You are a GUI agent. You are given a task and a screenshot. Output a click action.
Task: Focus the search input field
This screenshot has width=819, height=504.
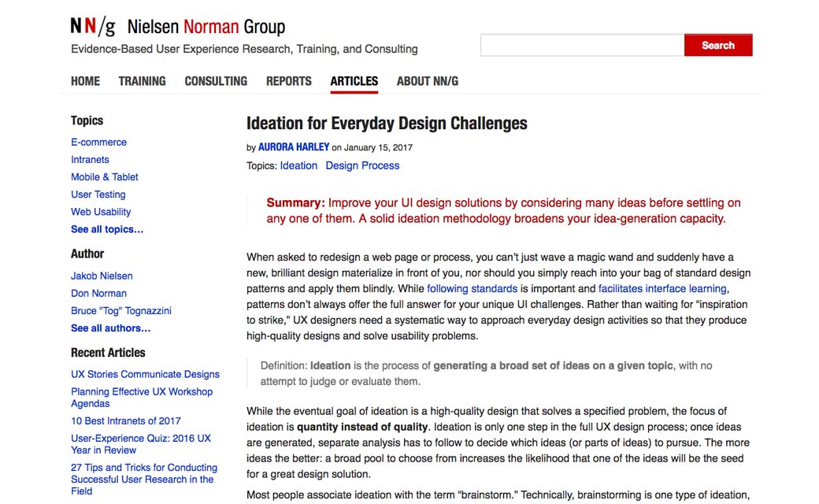click(x=582, y=46)
